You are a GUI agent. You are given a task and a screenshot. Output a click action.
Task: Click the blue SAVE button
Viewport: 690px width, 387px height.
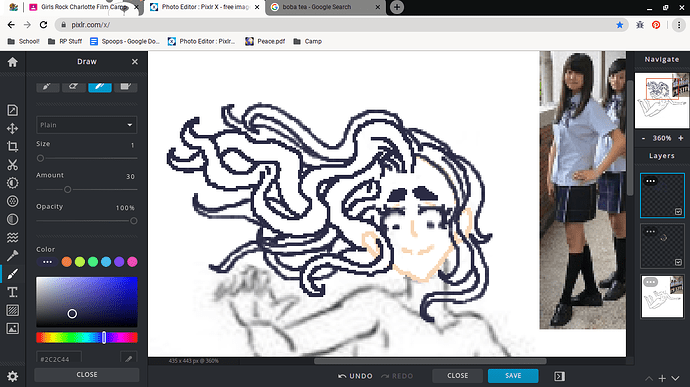click(x=513, y=376)
